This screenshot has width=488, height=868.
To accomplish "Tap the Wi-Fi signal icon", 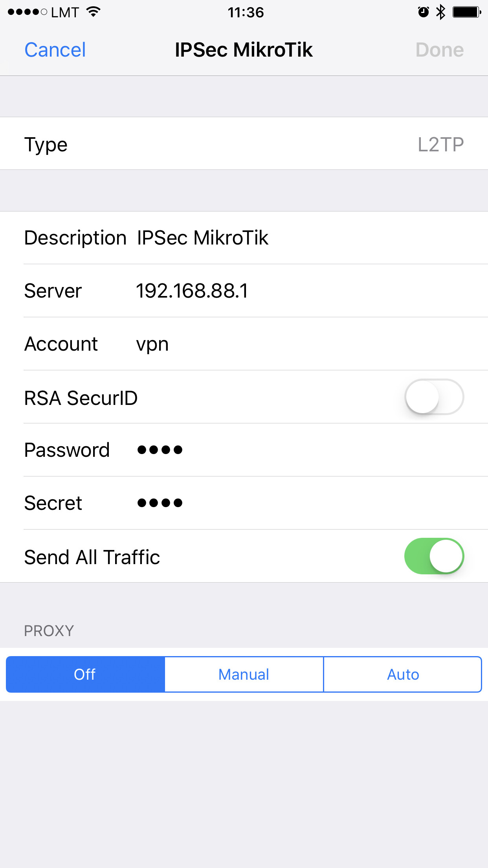I will [x=94, y=12].
